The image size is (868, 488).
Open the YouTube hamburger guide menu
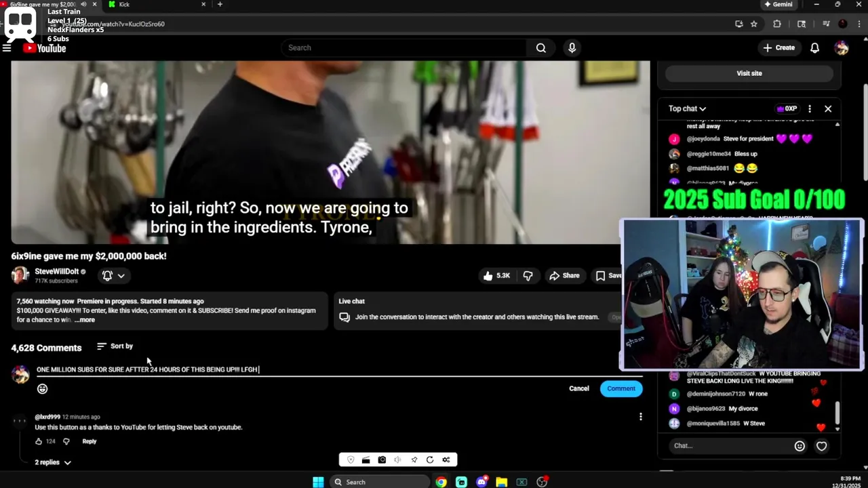(7, 48)
